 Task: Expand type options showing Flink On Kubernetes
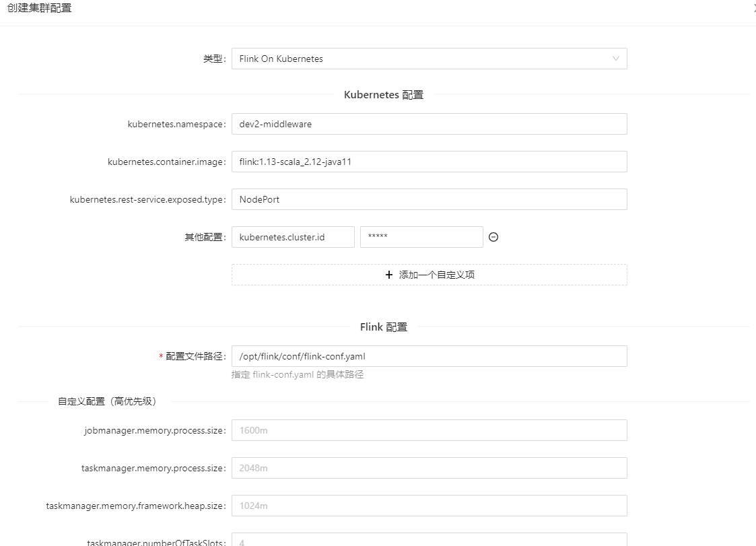(x=429, y=59)
